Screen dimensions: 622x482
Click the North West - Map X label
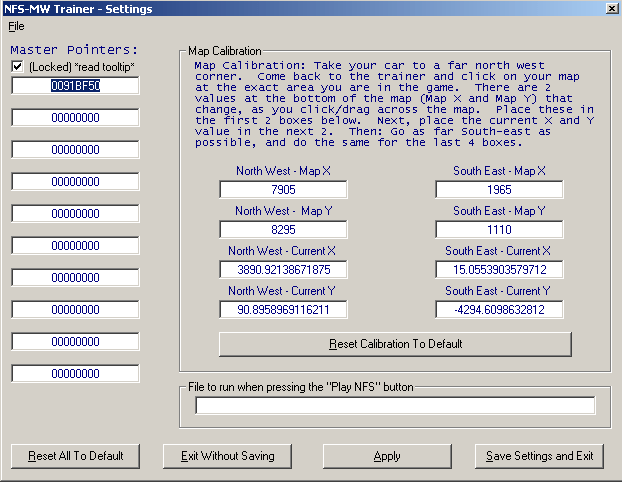pyautogui.click(x=283, y=171)
